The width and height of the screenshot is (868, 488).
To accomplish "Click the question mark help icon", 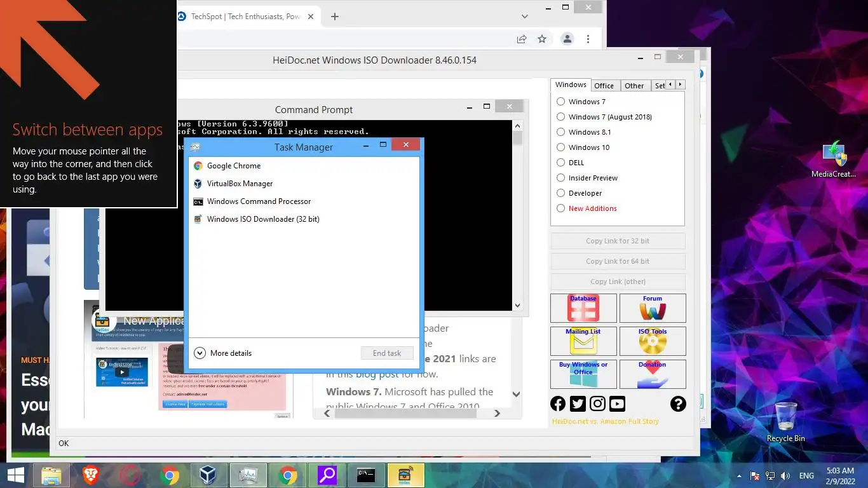I will click(x=678, y=403).
